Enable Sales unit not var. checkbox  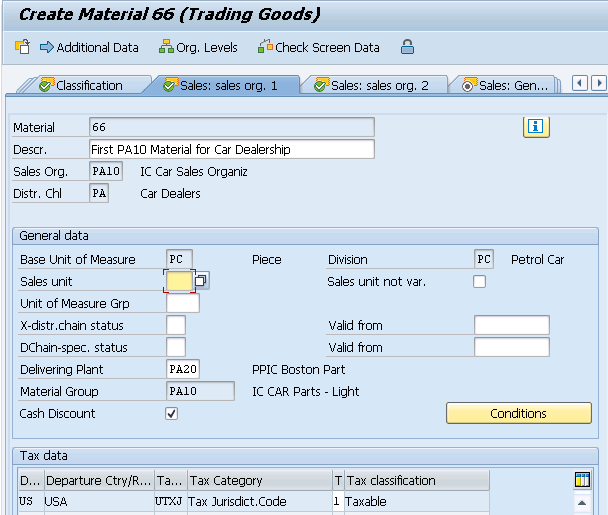click(479, 281)
